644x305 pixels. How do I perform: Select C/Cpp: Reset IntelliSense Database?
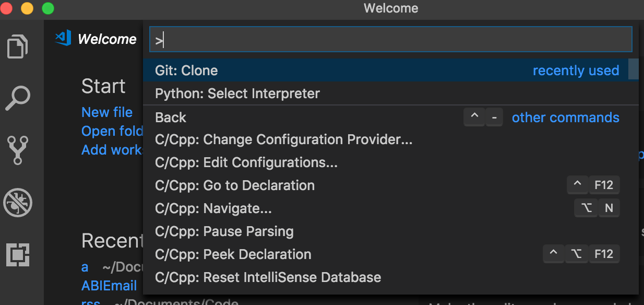pos(268,277)
